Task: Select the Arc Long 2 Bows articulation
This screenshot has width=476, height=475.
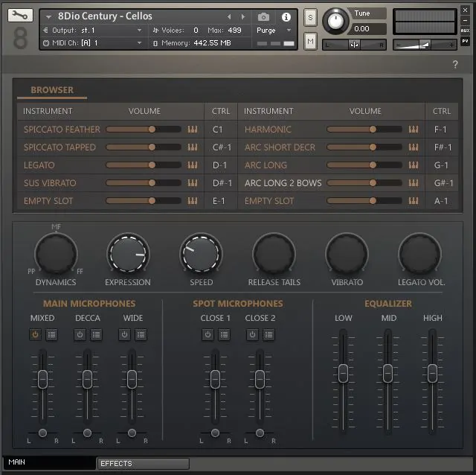Action: click(x=283, y=183)
